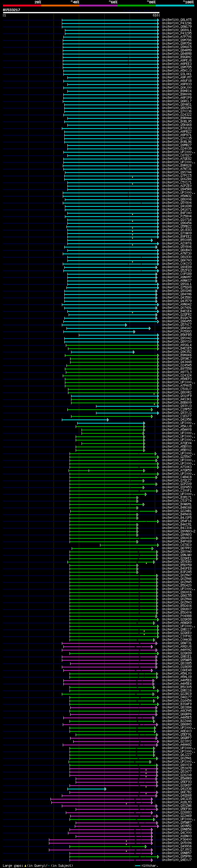The height and width of the screenshot is (868, 197).
Task: Click the query end position 616
Action: [x=155, y=15]
